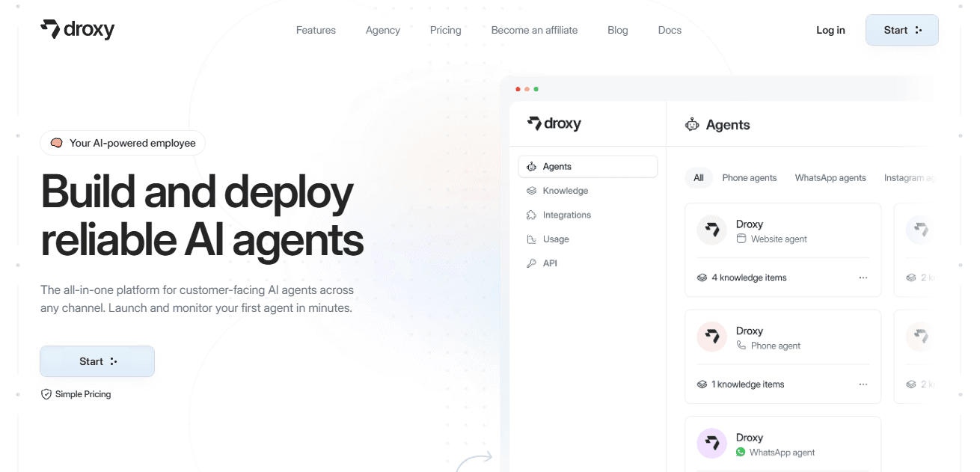Click the Phone agent avatar logo
Image resolution: width=980 pixels, height=472 pixels.
pos(712,337)
